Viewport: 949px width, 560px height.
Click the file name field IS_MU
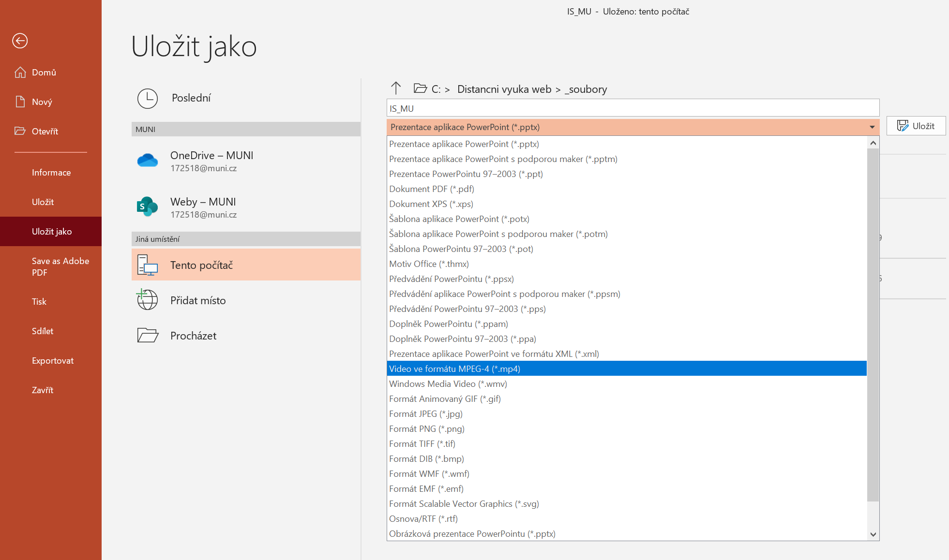633,108
